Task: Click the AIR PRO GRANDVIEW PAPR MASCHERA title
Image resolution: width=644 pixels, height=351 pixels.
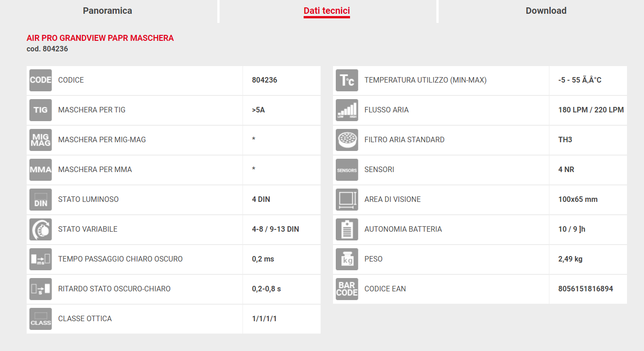Action: (100, 38)
